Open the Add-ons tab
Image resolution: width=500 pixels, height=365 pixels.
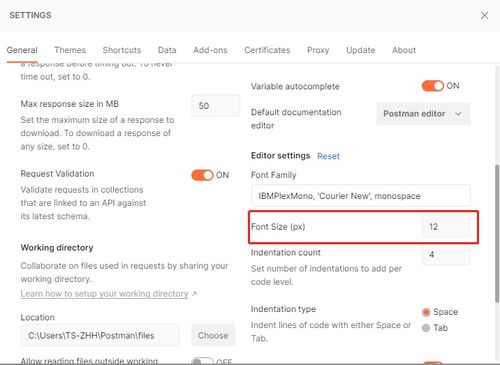click(210, 50)
